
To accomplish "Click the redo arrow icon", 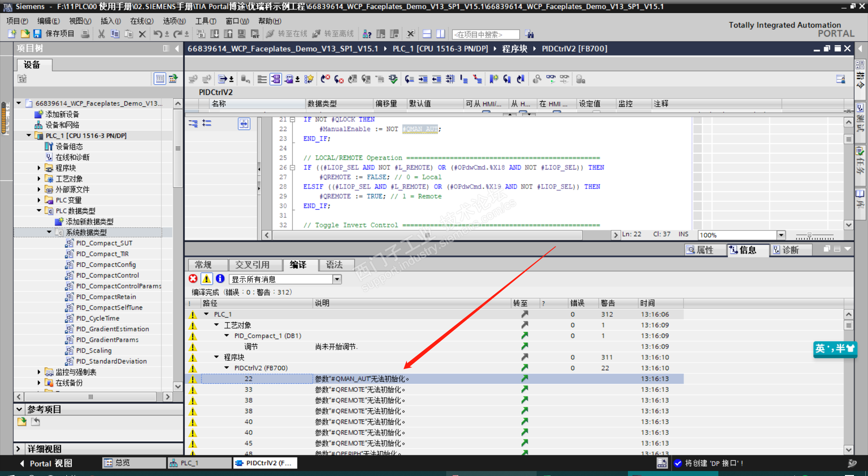I will tap(178, 34).
